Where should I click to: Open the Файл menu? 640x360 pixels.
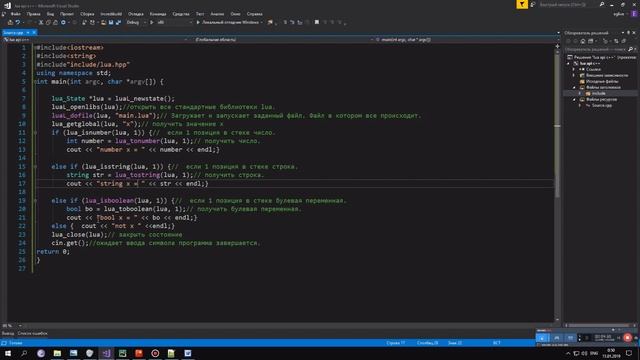point(16,14)
